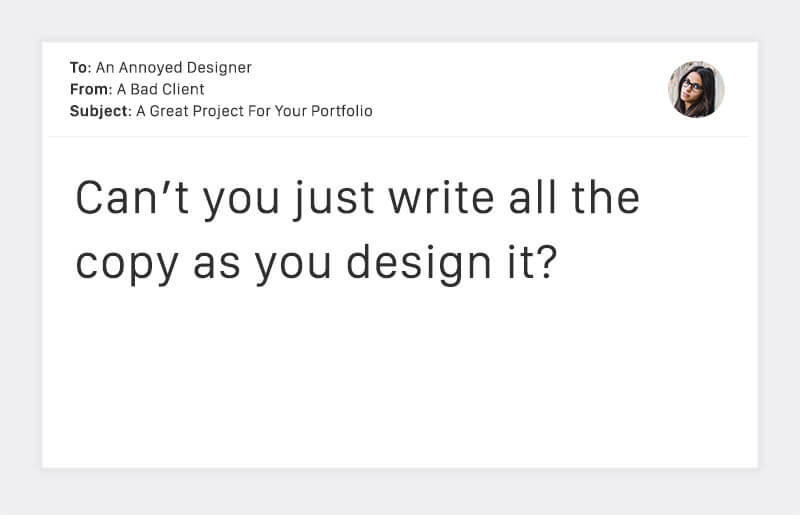Viewport: 800px width, 515px height.
Task: Click the word "the" ending first line
Action: point(605,199)
